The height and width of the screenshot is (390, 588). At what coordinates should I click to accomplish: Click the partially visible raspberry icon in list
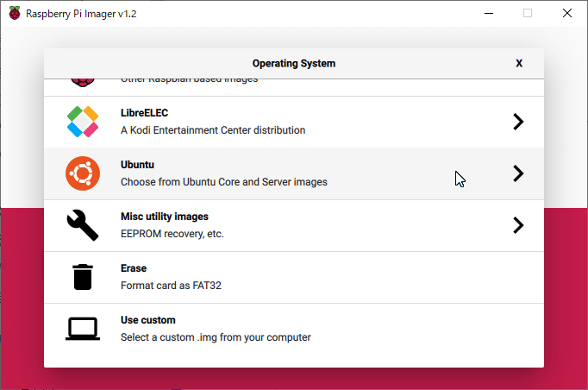point(83,81)
